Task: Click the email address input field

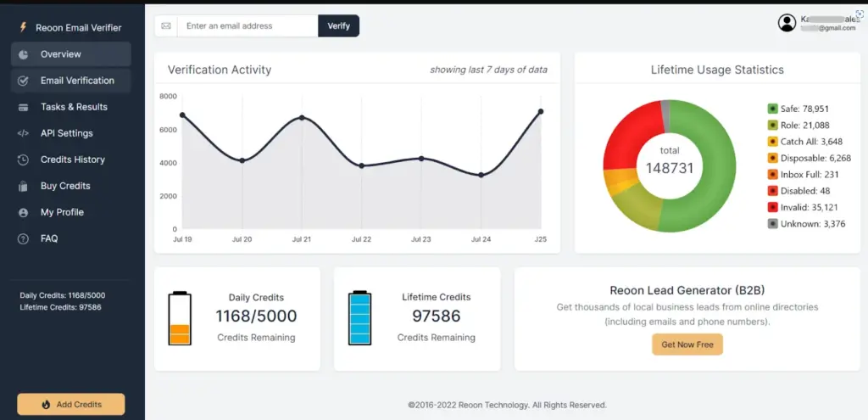Action: click(248, 26)
